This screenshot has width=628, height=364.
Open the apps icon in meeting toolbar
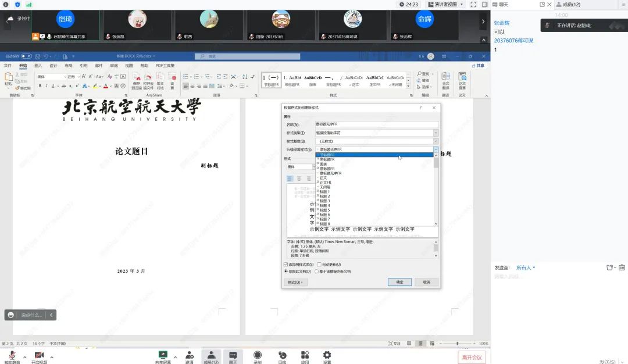point(305,355)
